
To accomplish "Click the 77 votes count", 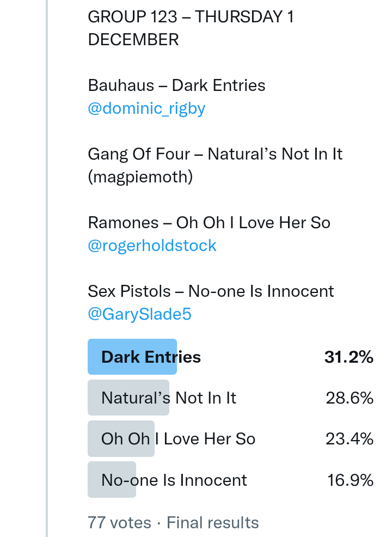I will tap(119, 523).
